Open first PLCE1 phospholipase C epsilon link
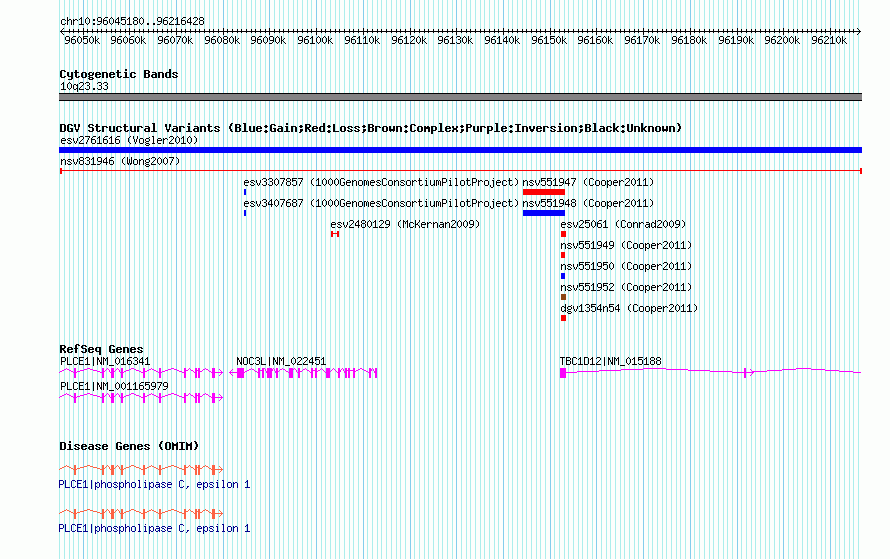 154,485
